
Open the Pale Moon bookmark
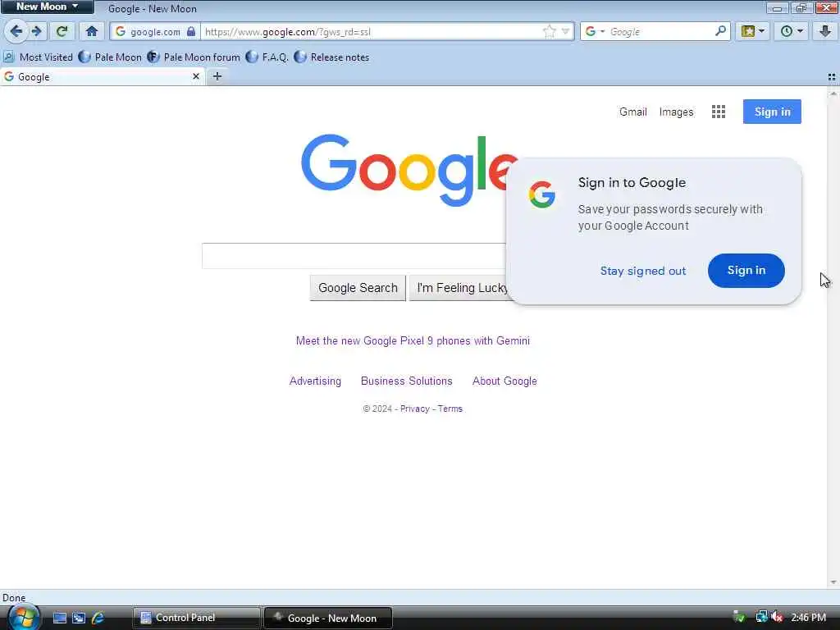111,57
